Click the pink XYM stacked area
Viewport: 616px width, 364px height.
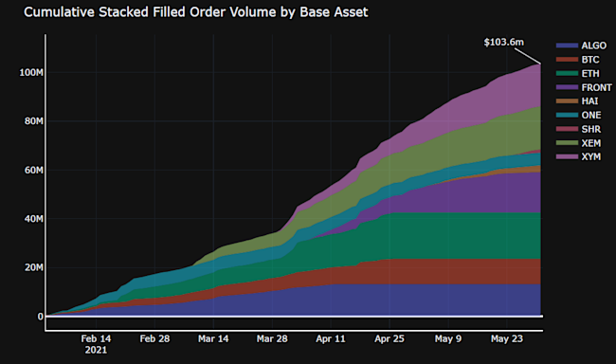tap(491, 99)
